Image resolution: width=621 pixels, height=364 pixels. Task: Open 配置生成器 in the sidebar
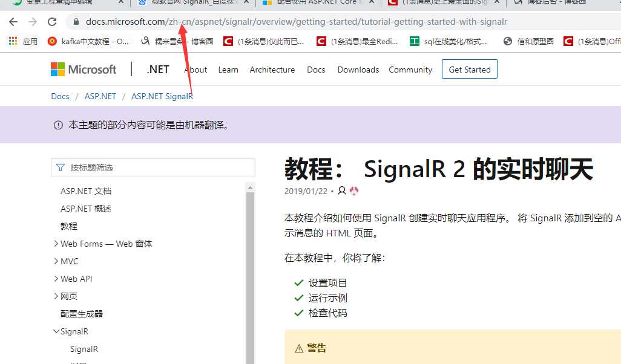(82, 314)
